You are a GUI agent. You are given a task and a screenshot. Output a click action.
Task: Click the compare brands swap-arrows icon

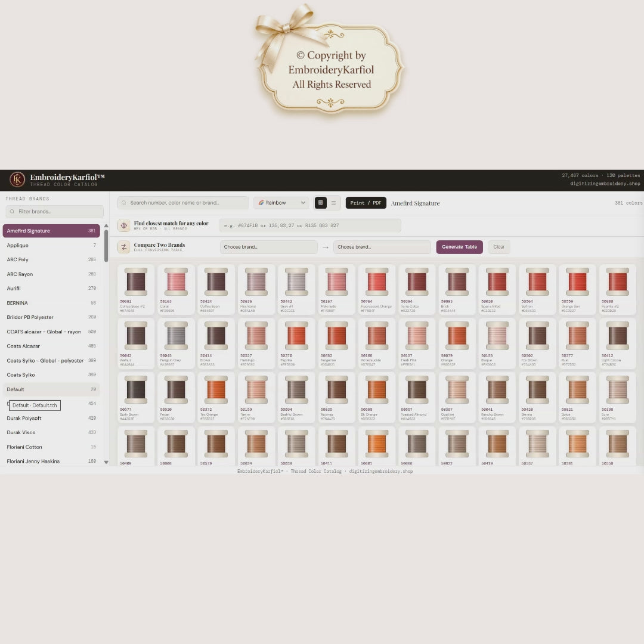123,247
